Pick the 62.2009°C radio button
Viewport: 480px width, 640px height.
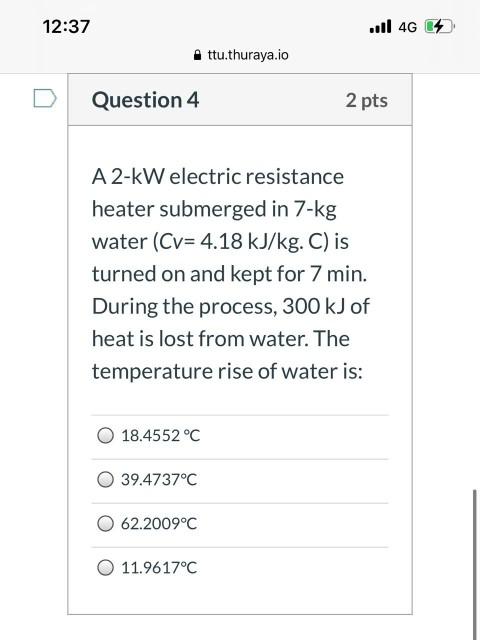(x=105, y=524)
